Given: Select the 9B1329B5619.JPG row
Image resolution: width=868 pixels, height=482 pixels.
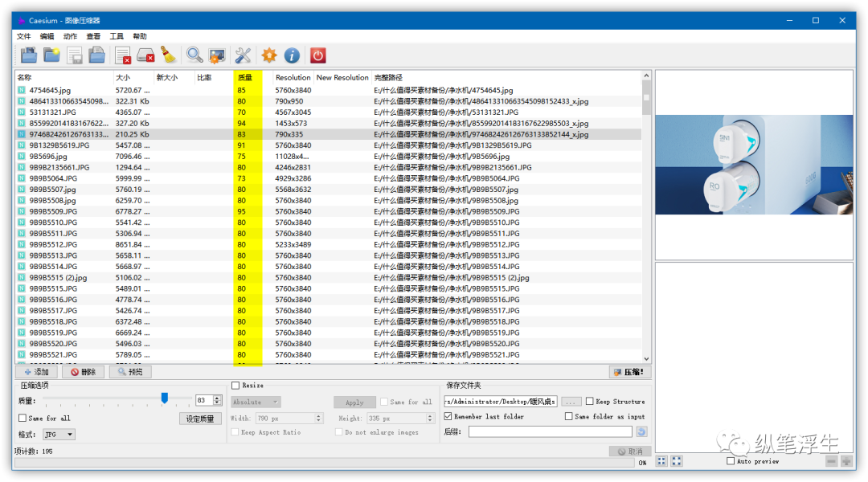Looking at the screenshot, I should pyautogui.click(x=329, y=145).
